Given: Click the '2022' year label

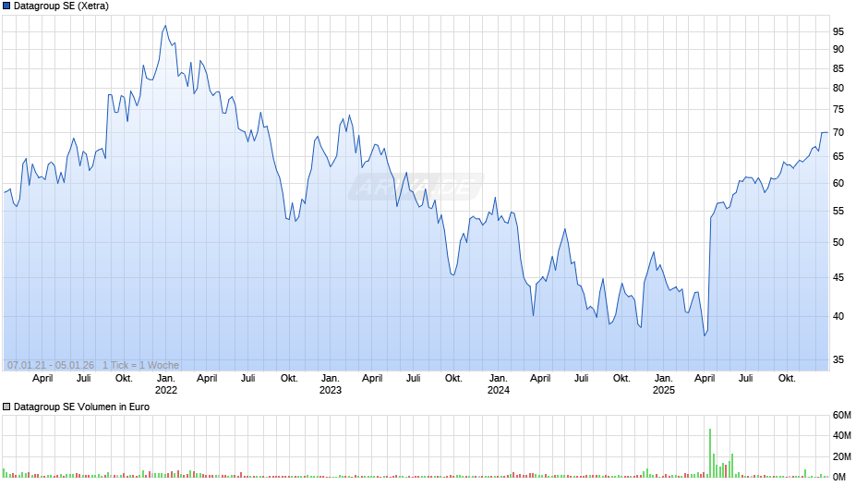Looking at the screenshot, I should tap(166, 390).
